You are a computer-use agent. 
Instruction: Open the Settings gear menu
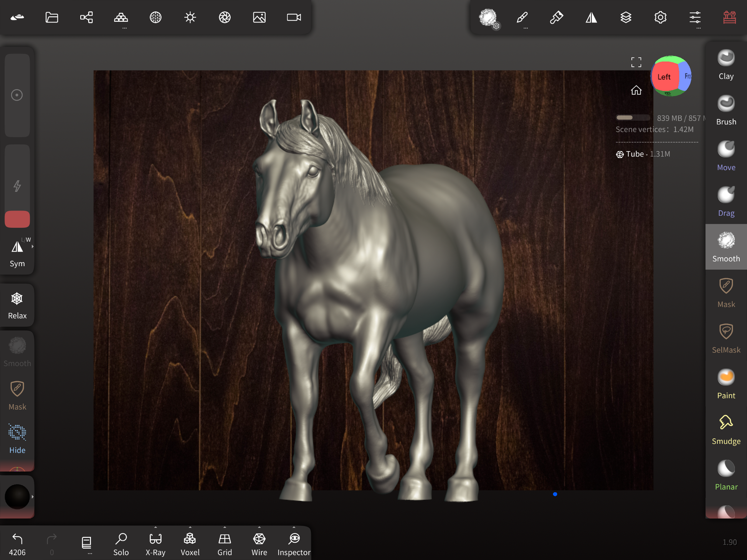click(660, 17)
